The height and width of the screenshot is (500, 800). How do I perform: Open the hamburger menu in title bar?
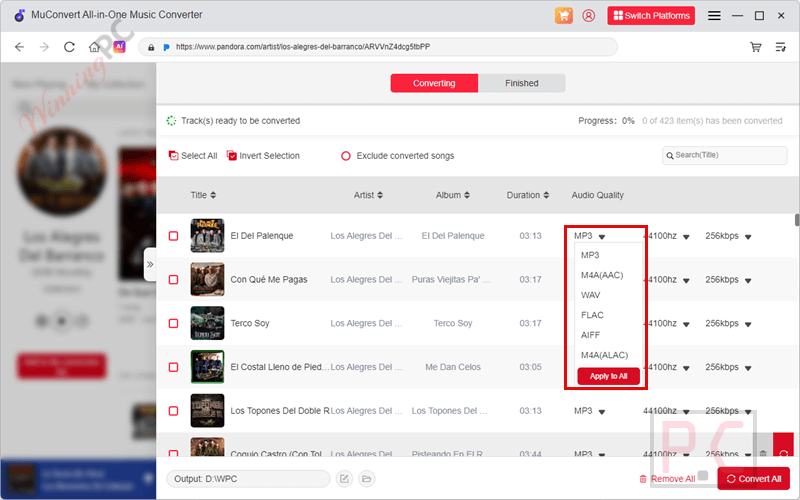coord(714,16)
